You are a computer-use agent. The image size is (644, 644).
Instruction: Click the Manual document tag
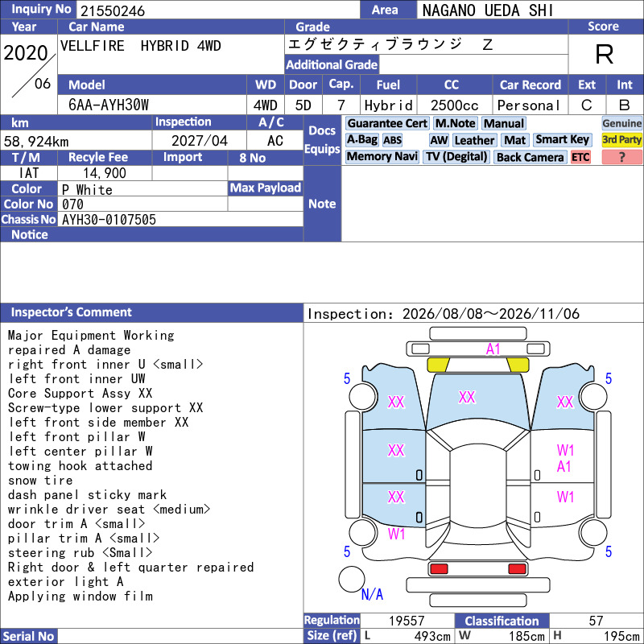(504, 123)
